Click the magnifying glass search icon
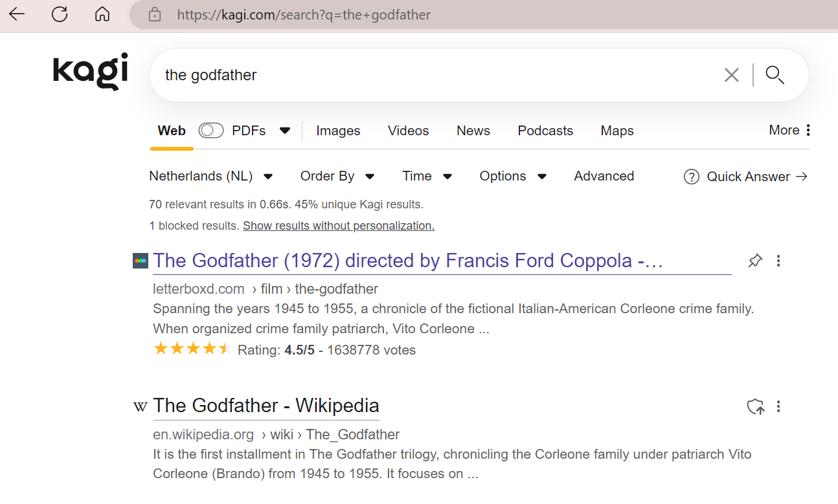The image size is (838, 504). point(775,75)
